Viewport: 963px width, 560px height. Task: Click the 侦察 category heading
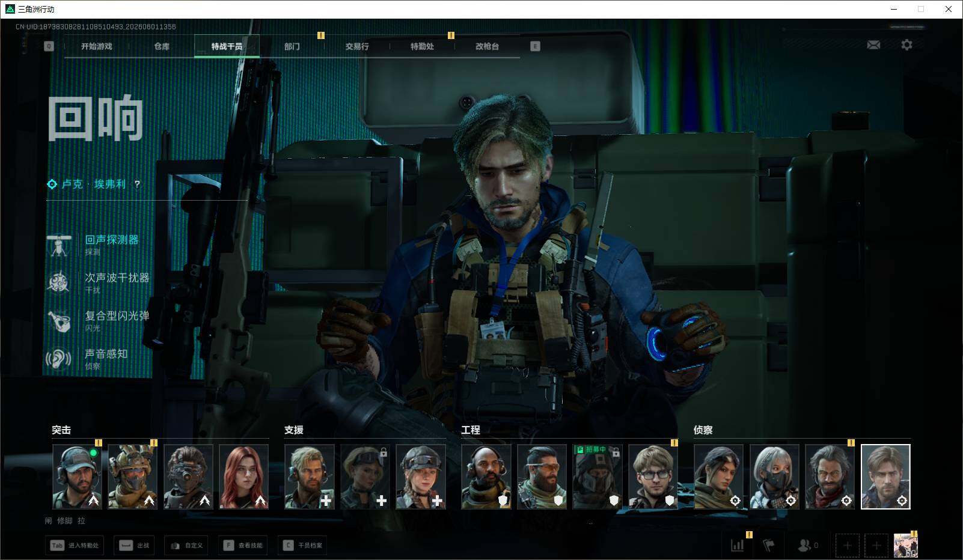tap(703, 430)
